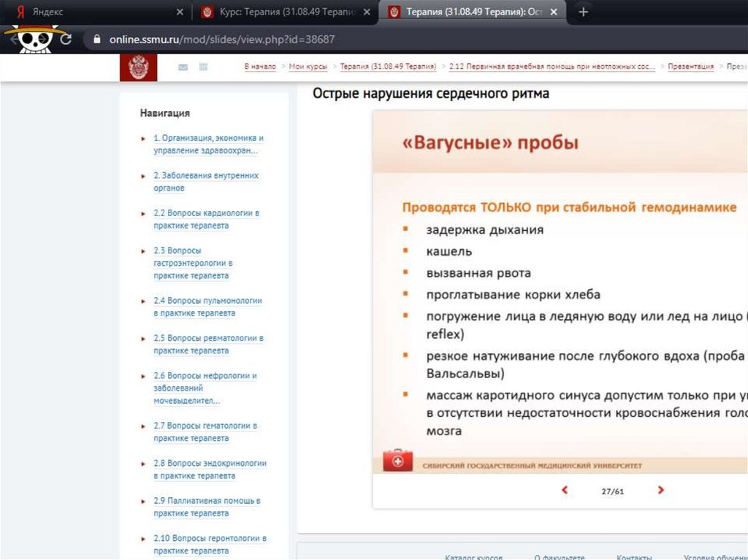Expand arrow beside 2.10 Вопросы геронтологии
This screenshot has height=560, width=748.
coord(143,539)
